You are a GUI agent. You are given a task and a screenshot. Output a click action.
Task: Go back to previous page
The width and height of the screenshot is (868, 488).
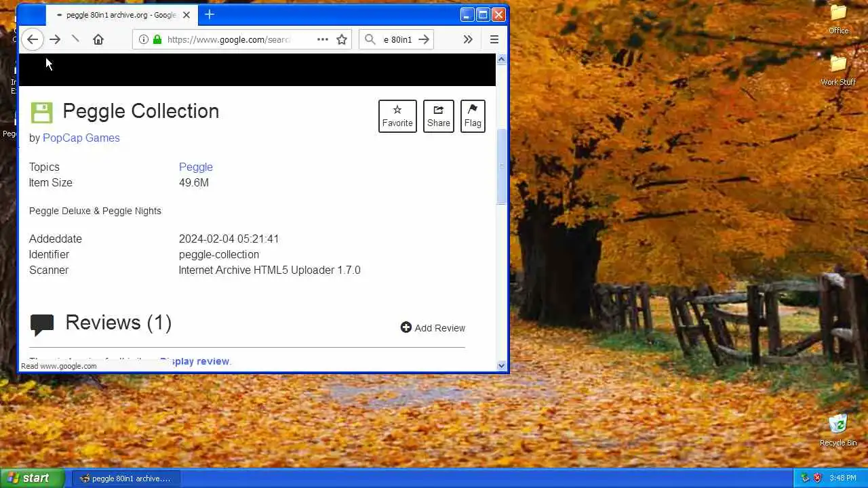32,39
